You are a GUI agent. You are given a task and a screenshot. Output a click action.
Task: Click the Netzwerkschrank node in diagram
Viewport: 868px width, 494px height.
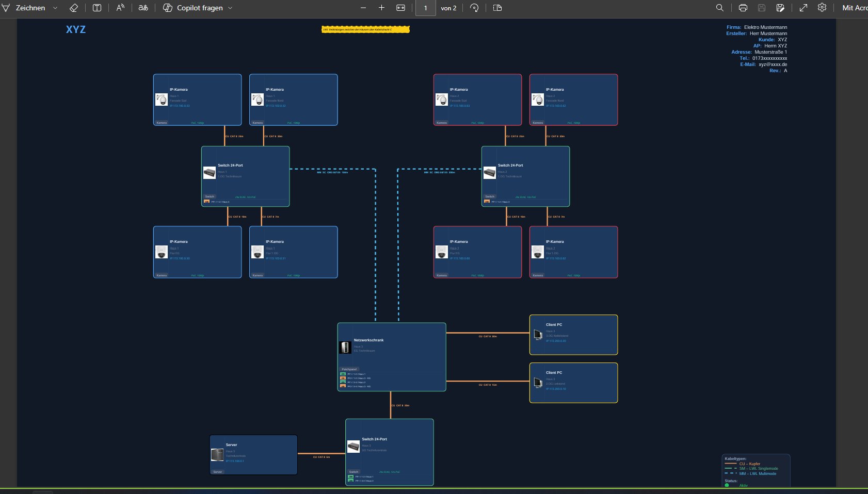point(392,357)
